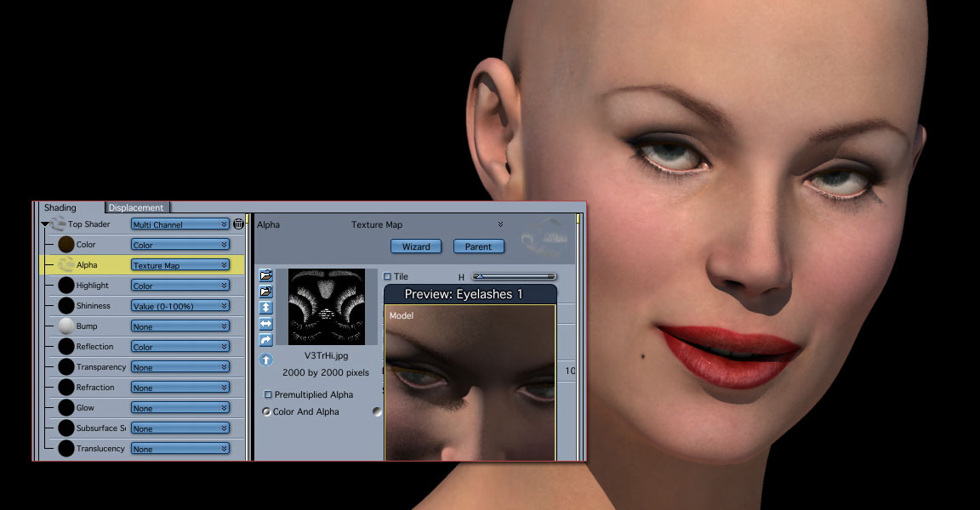The image size is (980, 510).
Task: Click the Eyelashes 1 preview image
Action: coord(470,383)
